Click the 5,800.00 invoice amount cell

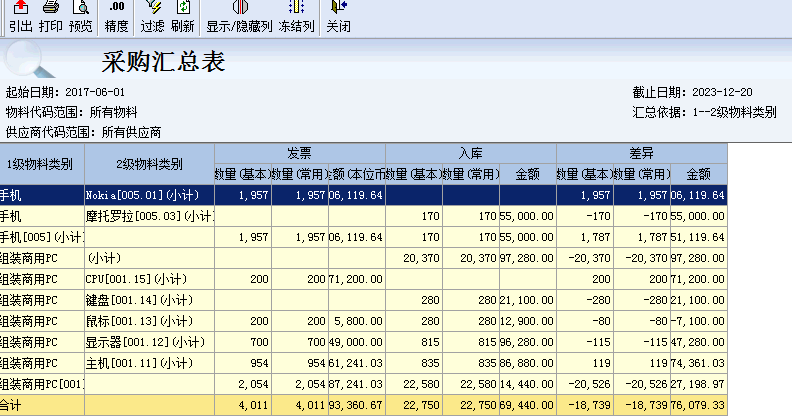pyautogui.click(x=357, y=321)
